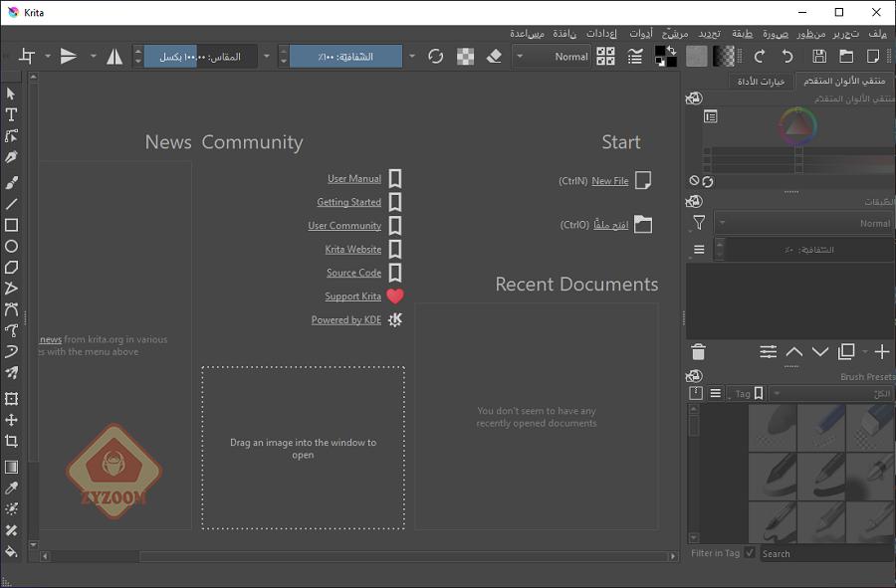Select the Text tool

(x=11, y=114)
